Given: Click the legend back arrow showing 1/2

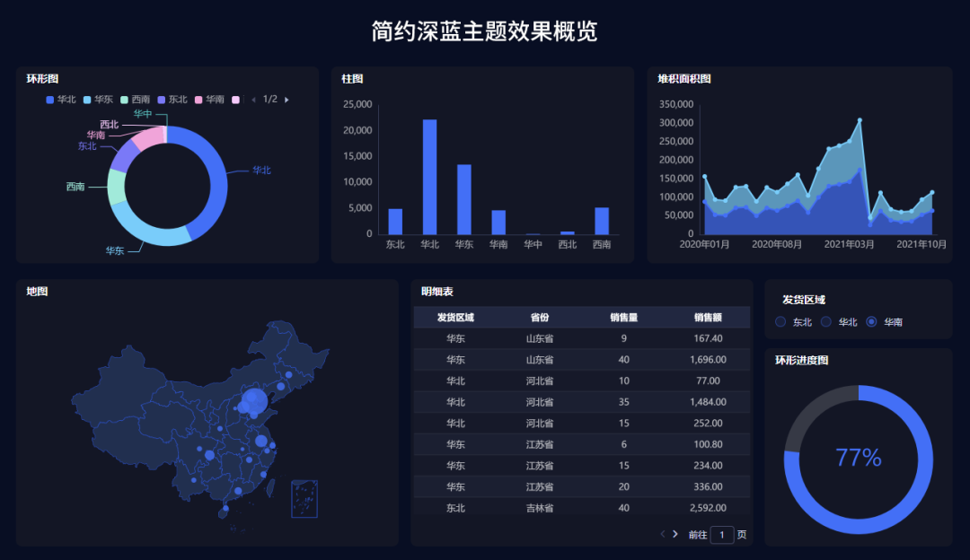Looking at the screenshot, I should coord(254,99).
